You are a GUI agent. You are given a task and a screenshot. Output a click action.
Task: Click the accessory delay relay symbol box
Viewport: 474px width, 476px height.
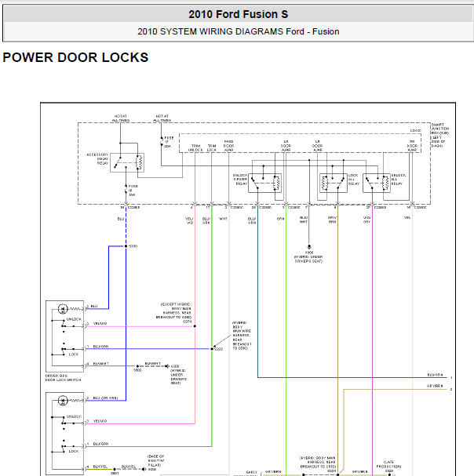[x=127, y=162]
